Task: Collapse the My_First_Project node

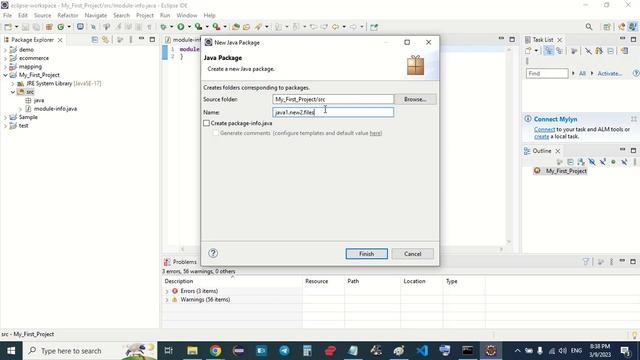Action: pos(5,75)
